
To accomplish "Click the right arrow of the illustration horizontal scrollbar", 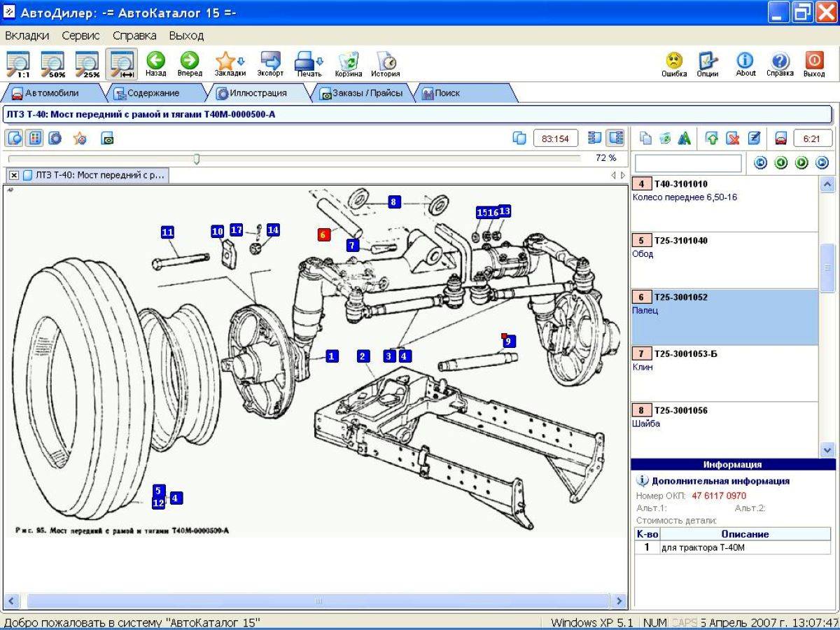I will coord(618,601).
